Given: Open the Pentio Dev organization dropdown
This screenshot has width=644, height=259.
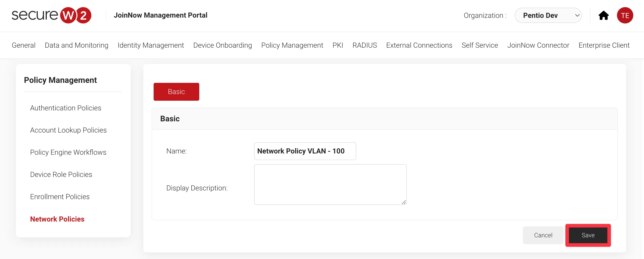Looking at the screenshot, I should coord(548,15).
